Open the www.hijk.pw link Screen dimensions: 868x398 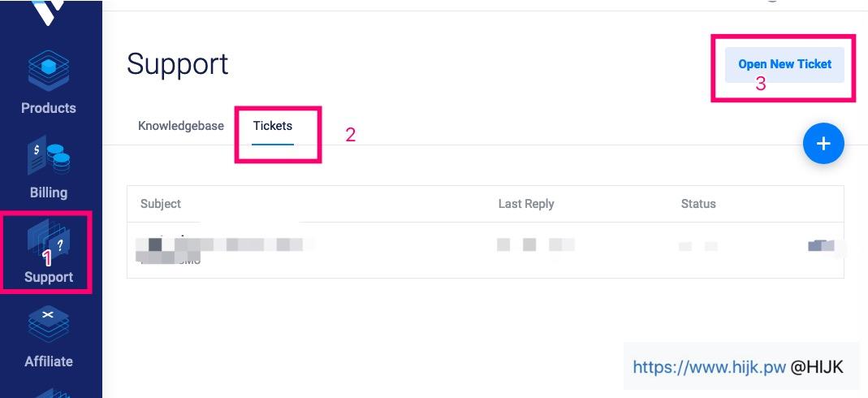click(x=709, y=367)
